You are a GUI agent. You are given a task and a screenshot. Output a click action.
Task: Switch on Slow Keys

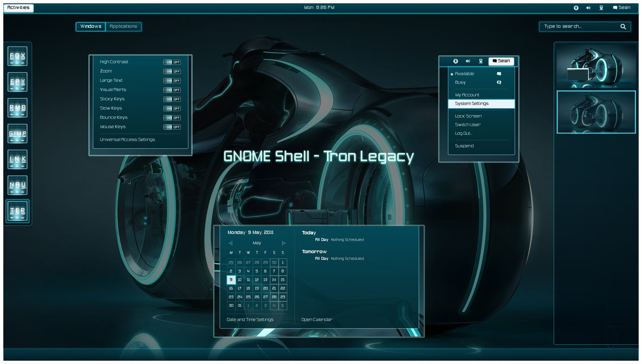(172, 109)
